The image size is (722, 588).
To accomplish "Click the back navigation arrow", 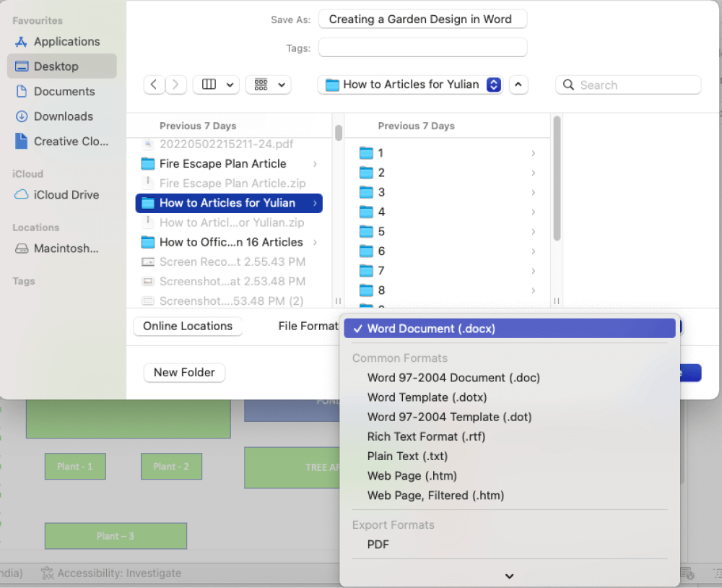I will tap(154, 85).
